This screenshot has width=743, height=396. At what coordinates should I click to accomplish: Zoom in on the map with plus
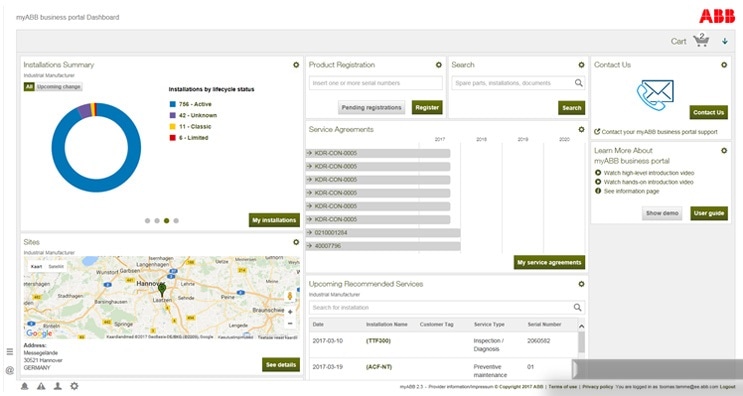click(290, 312)
